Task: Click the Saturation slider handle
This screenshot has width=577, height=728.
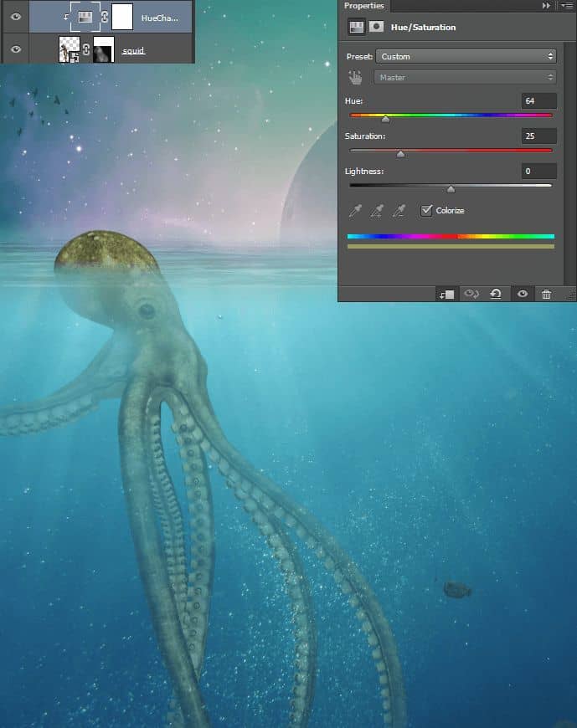Action: pos(400,154)
